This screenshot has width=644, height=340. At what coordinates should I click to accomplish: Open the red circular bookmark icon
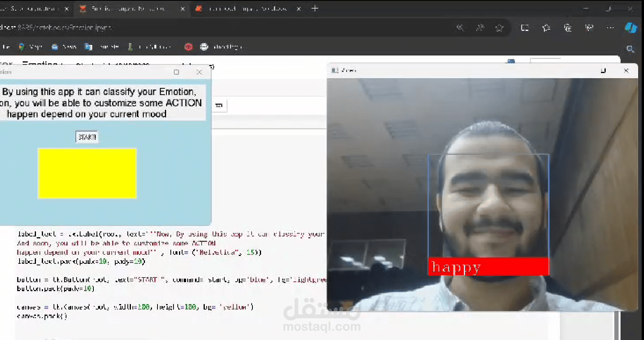[188, 47]
